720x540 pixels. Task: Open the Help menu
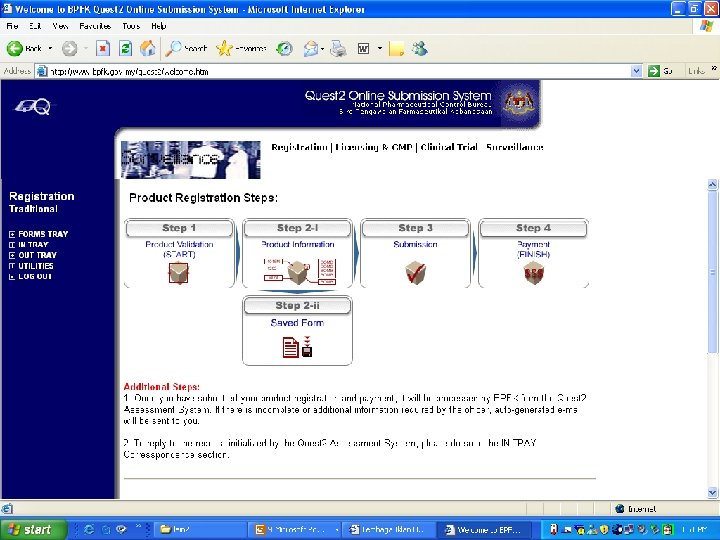click(158, 26)
